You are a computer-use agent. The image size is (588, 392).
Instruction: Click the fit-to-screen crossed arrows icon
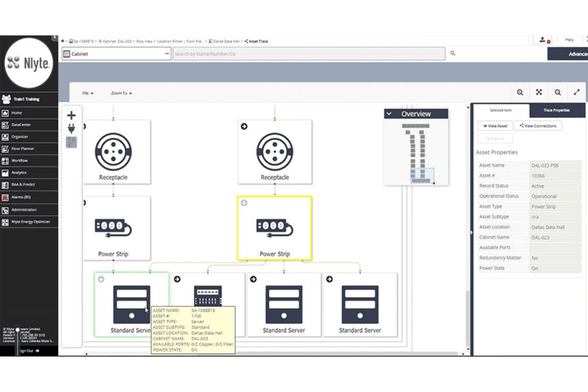point(539,92)
